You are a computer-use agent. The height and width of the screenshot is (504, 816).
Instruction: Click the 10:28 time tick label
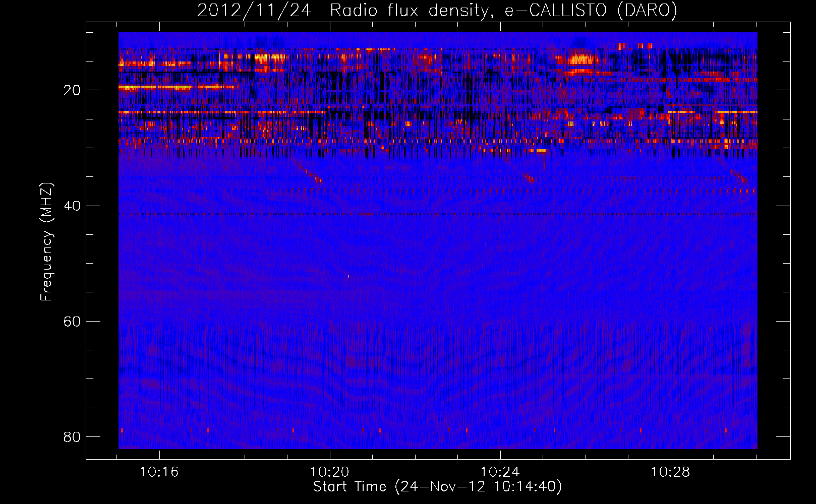click(x=670, y=472)
